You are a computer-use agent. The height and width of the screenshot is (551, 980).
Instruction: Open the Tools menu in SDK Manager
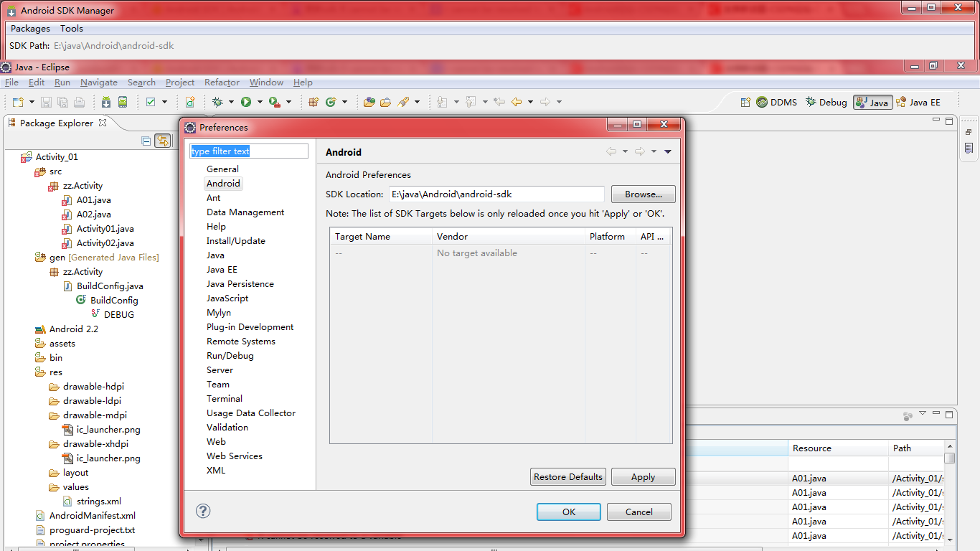tap(72, 29)
